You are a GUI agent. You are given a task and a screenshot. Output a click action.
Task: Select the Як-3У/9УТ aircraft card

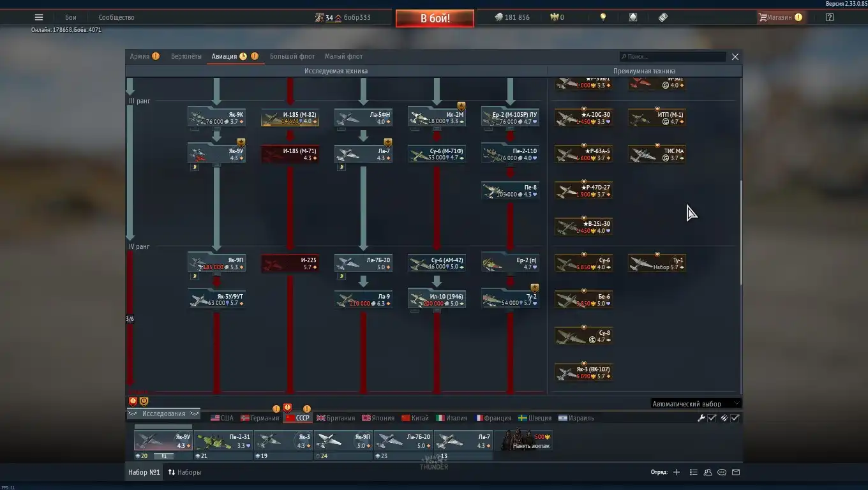point(216,299)
